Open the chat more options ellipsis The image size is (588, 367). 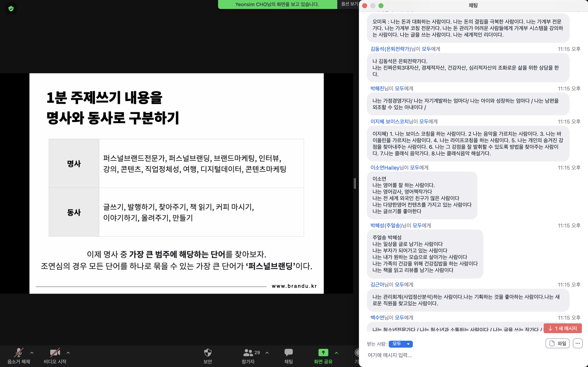click(578, 344)
